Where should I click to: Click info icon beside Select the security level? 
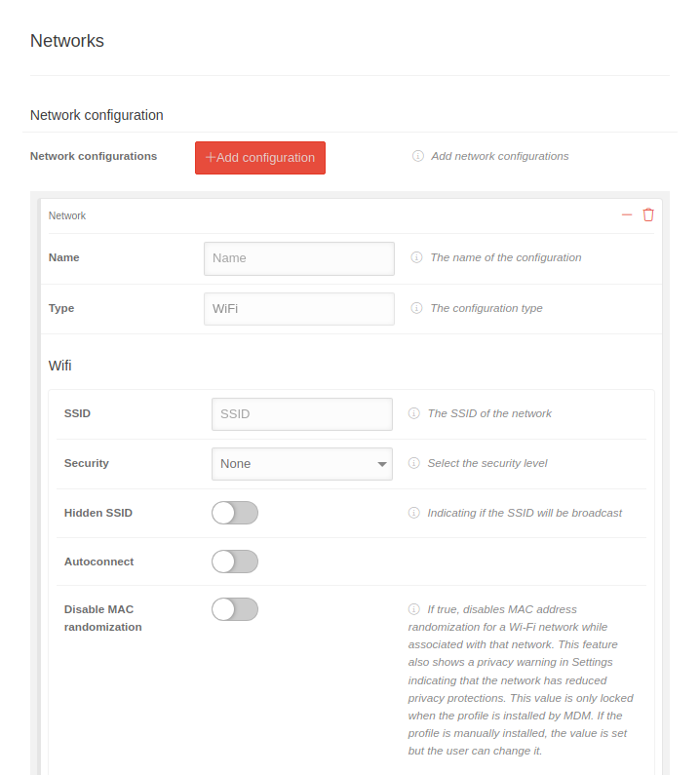tap(414, 463)
